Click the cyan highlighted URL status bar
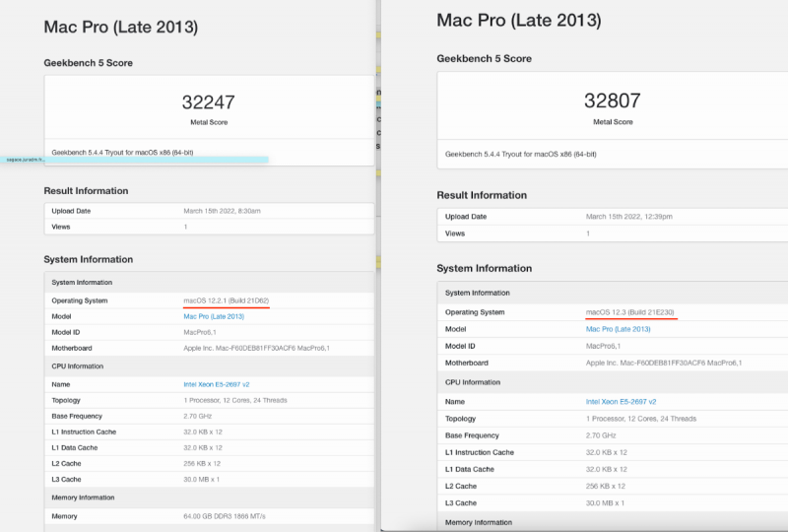 (133, 160)
